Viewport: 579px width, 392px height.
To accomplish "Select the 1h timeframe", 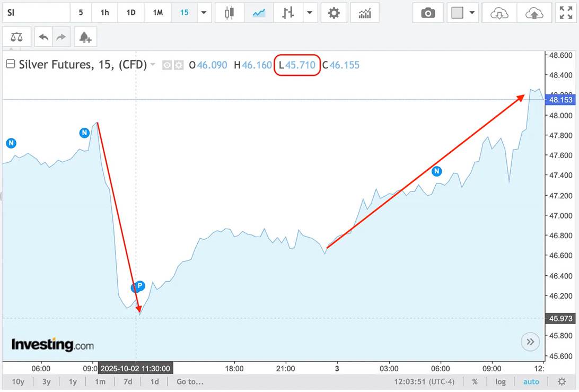I will pos(105,13).
